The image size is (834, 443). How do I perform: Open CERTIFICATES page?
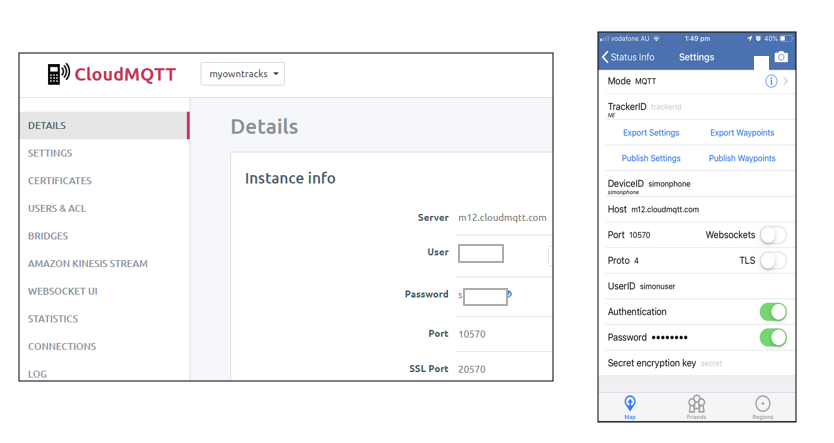60,181
